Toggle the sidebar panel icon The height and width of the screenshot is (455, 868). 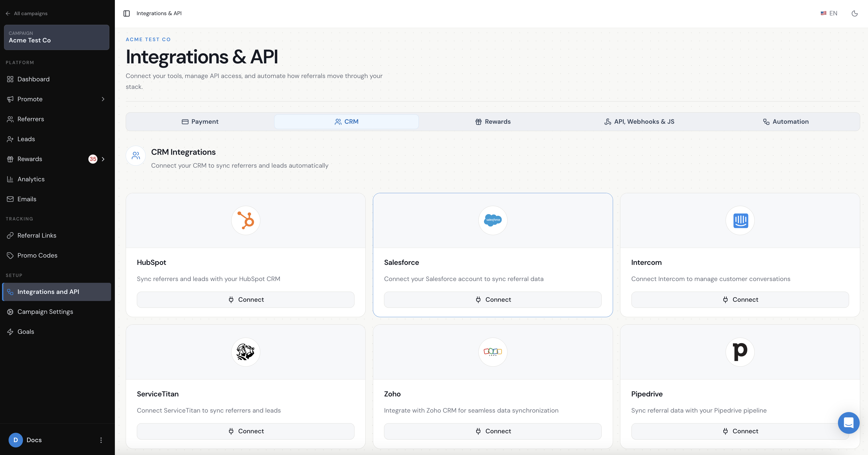(126, 13)
